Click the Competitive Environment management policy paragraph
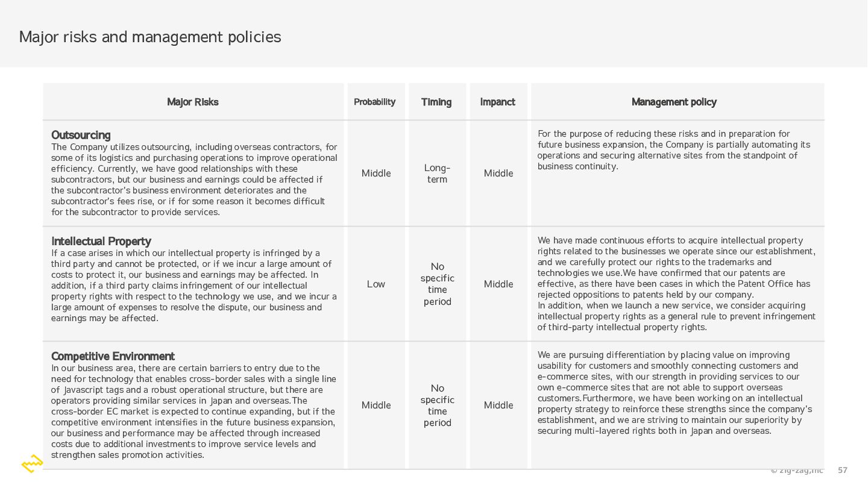868x488 pixels. click(675, 393)
